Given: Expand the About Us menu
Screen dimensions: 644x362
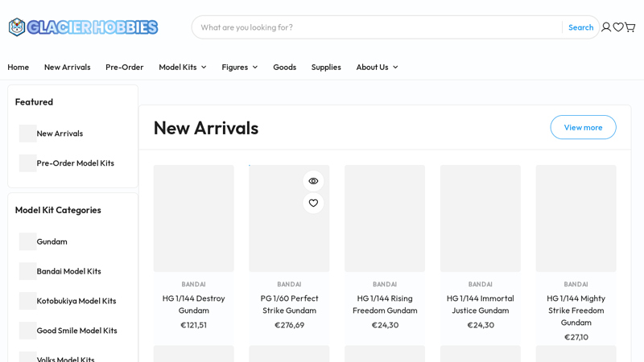Looking at the screenshot, I should [x=377, y=67].
